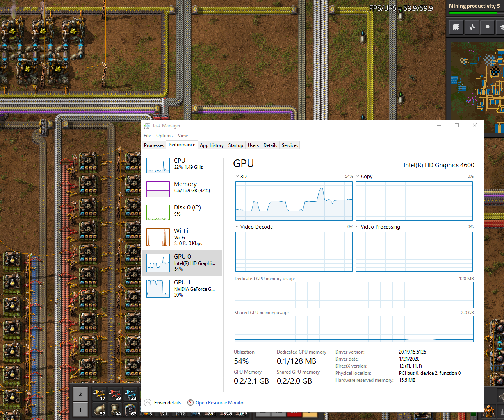
Task: Click the shared memory value 0.2/2.0 GB
Action: pyautogui.click(x=294, y=381)
